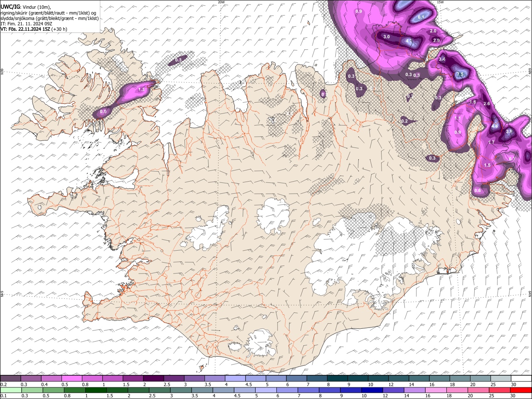Click the bright red swatch labeled 30 in the lower legend row
This screenshot has height=399, width=532.
point(521,390)
